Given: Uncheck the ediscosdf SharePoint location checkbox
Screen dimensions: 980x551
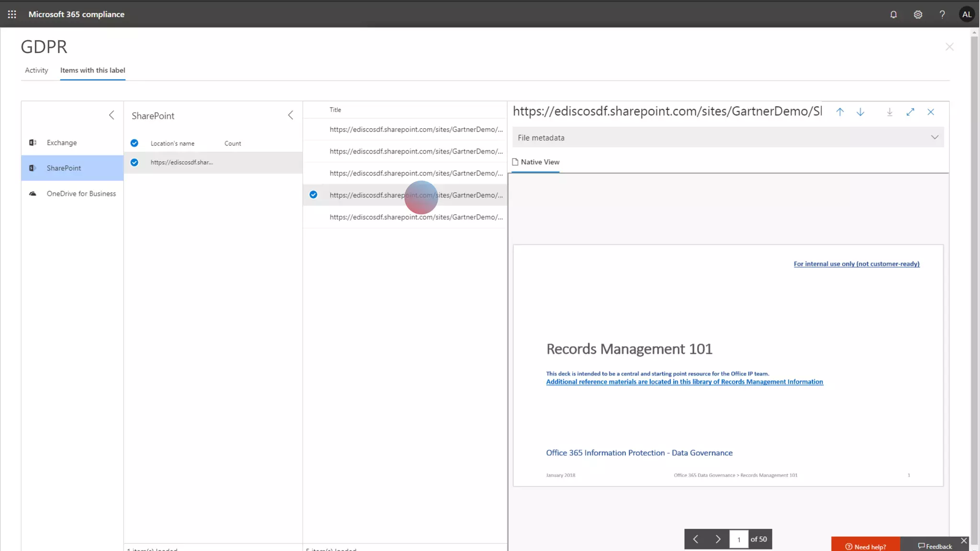Looking at the screenshot, I should tap(134, 163).
